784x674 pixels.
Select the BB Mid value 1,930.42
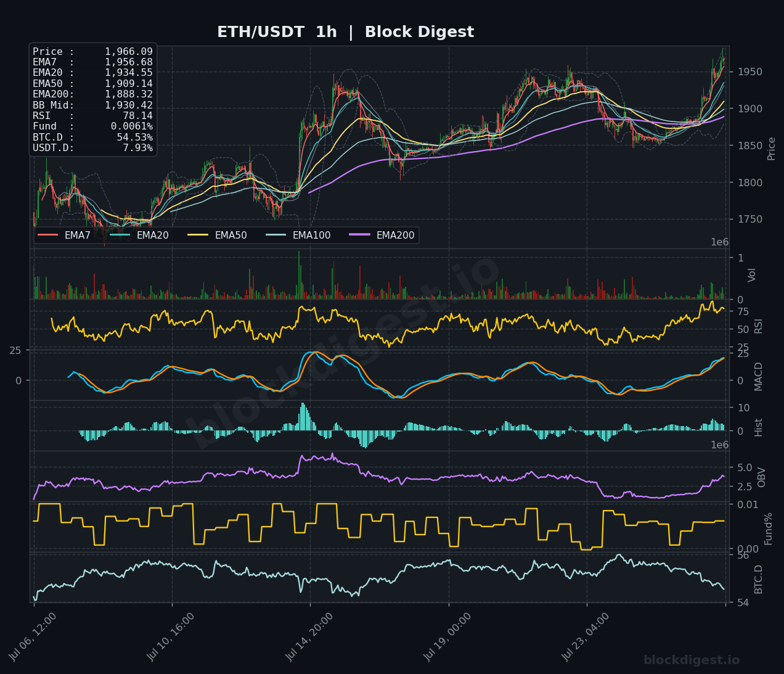[128, 105]
